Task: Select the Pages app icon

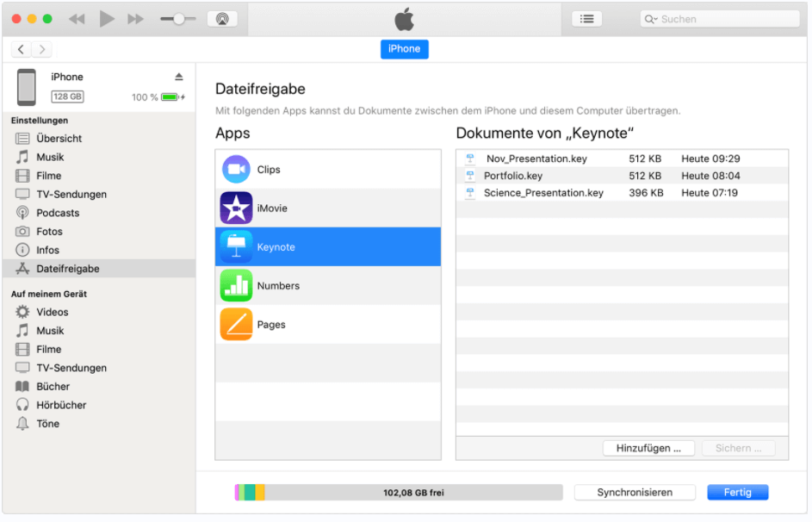Action: (x=236, y=325)
